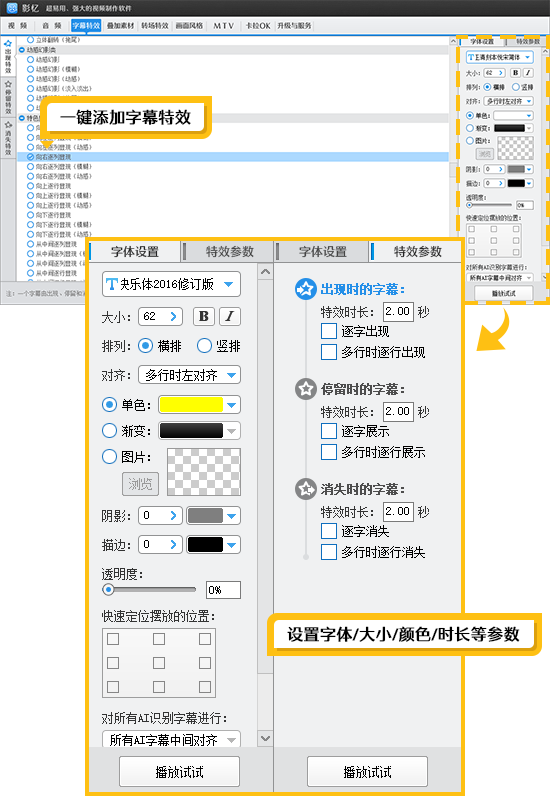Toggle Bold B in the small right panel
The width and height of the screenshot is (550, 796).
[x=515, y=73]
